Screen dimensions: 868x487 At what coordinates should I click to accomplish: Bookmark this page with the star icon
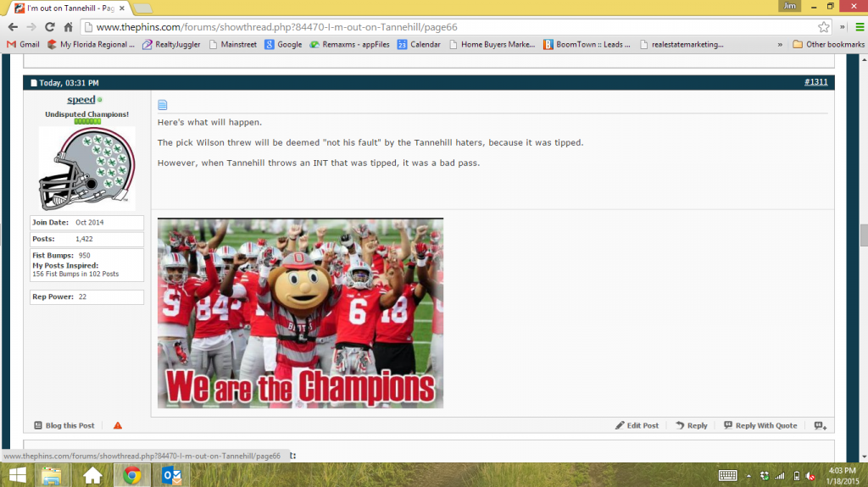(824, 27)
